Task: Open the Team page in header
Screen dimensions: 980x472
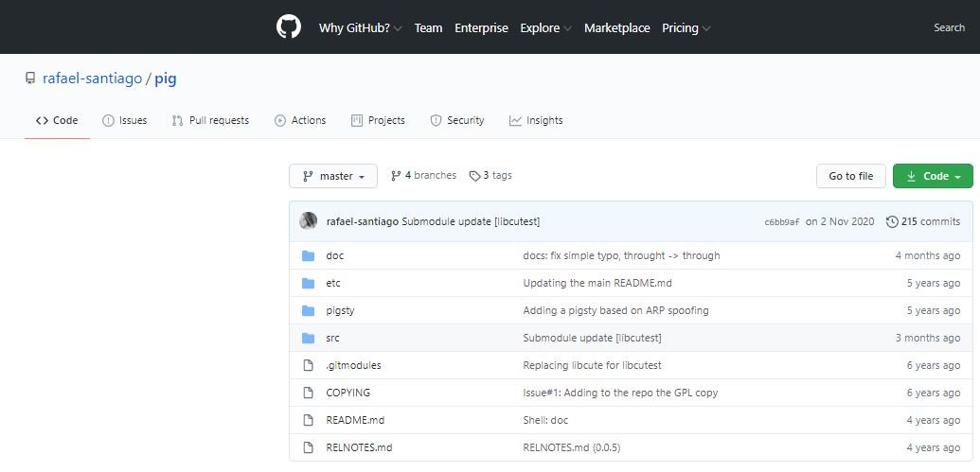Action: point(428,28)
